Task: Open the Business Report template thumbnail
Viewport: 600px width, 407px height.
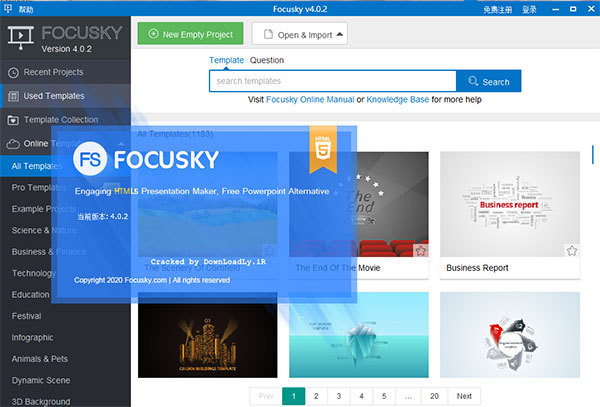Action: coord(510,204)
